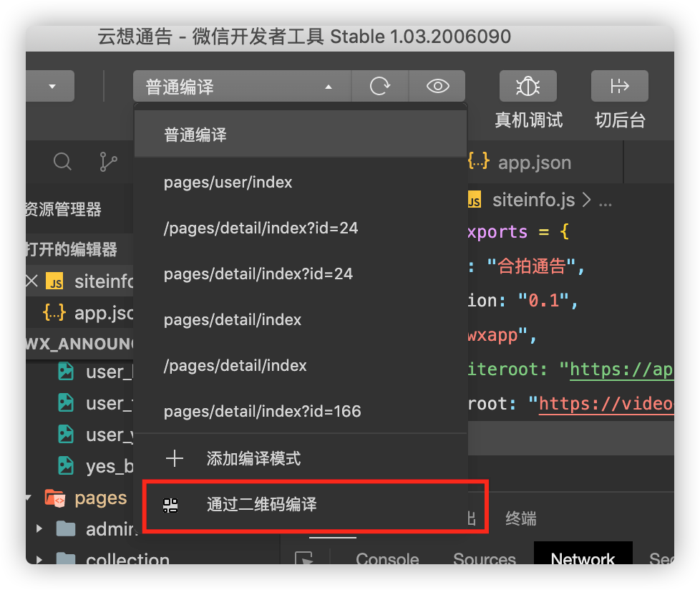Select pages/user/index compile mode
This screenshot has height=590, width=700.
(x=301, y=182)
